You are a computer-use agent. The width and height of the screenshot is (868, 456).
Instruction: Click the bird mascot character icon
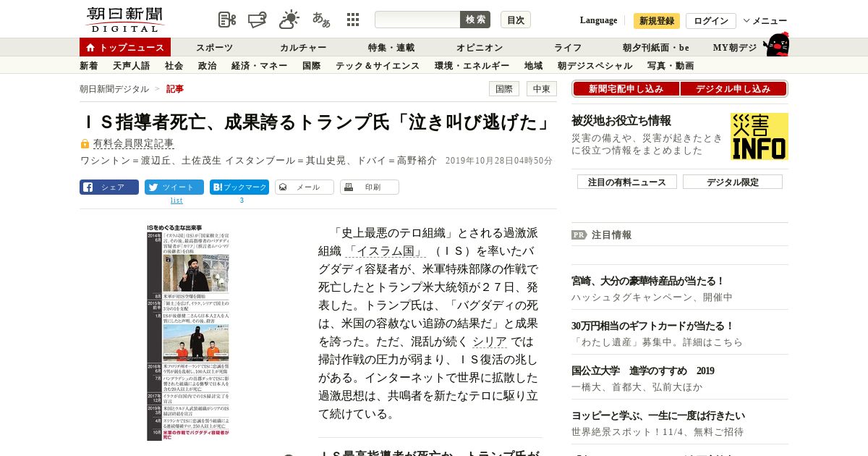pos(777,44)
